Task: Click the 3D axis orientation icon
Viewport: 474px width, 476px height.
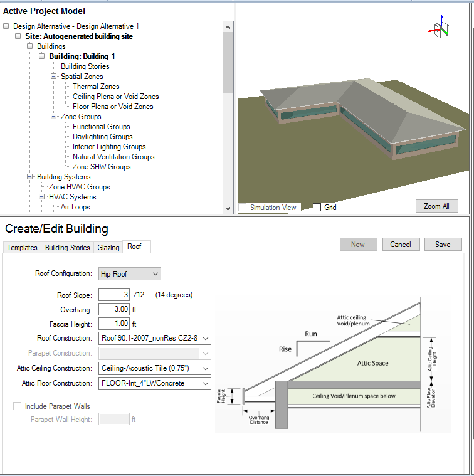Action: coord(440,28)
